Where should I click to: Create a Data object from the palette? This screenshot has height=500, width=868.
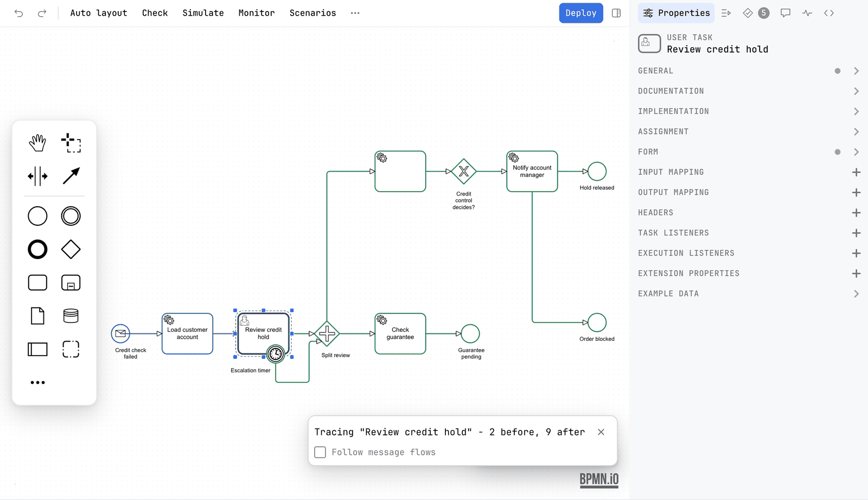click(x=37, y=316)
